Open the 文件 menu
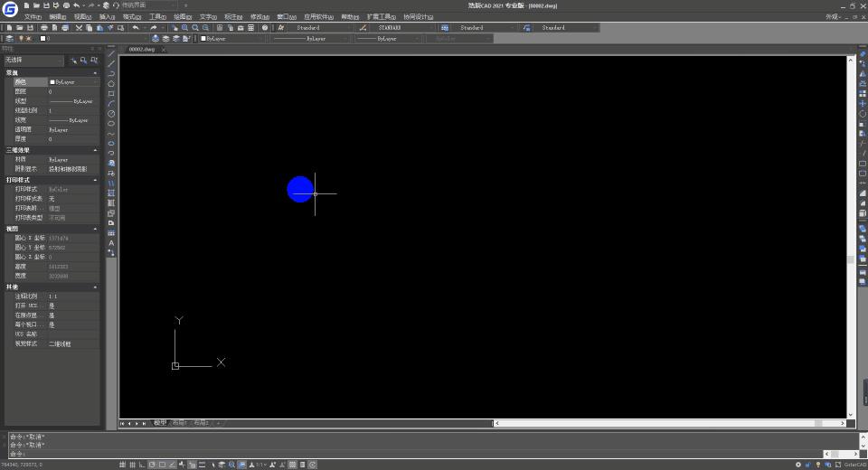This screenshot has height=470, width=868. tap(32, 16)
